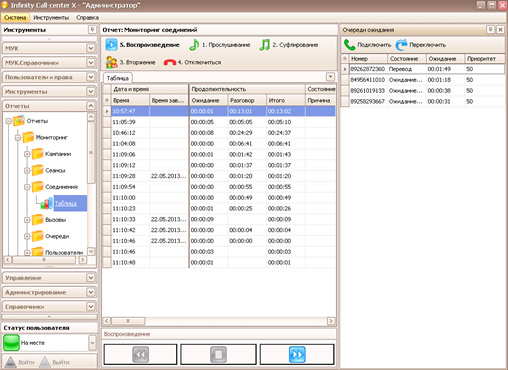The height and width of the screenshot is (370, 508).
Task: Click the Мониторинг folder icon
Action: click(28, 137)
